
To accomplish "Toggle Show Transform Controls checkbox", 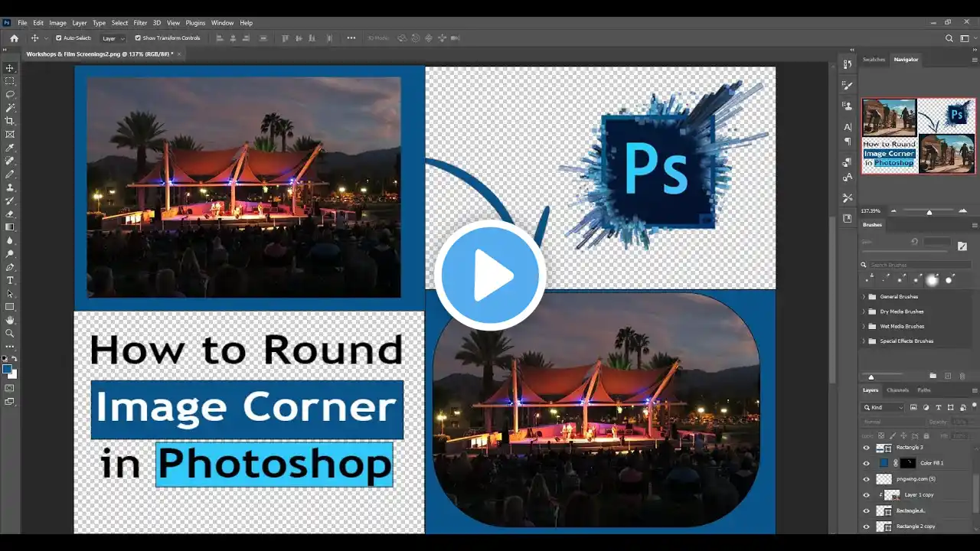I will 138,38.
